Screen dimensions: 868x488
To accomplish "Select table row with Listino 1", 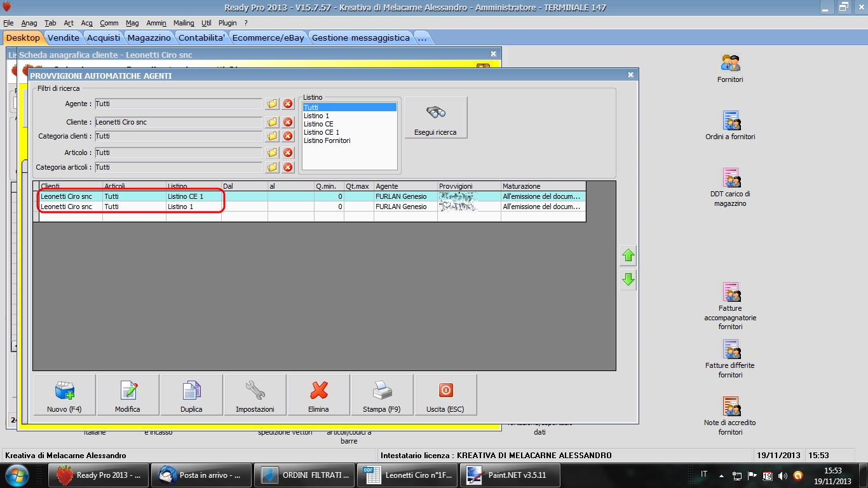I will coord(309,207).
